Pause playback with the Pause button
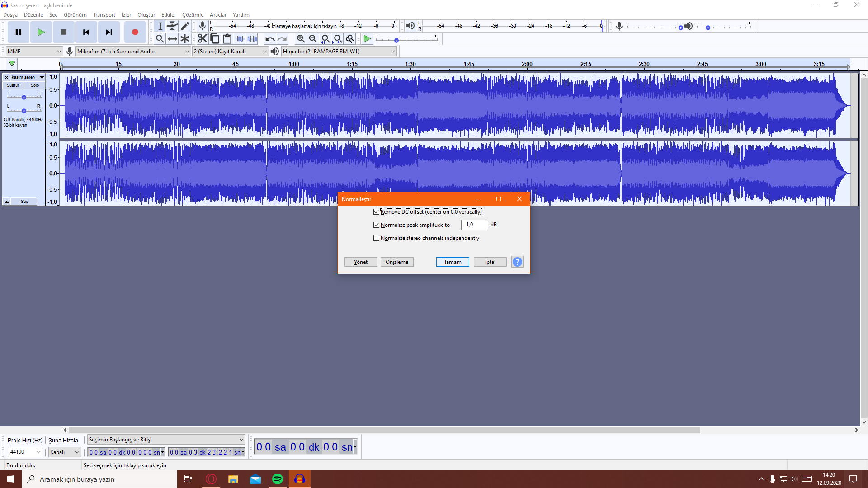 pyautogui.click(x=18, y=32)
